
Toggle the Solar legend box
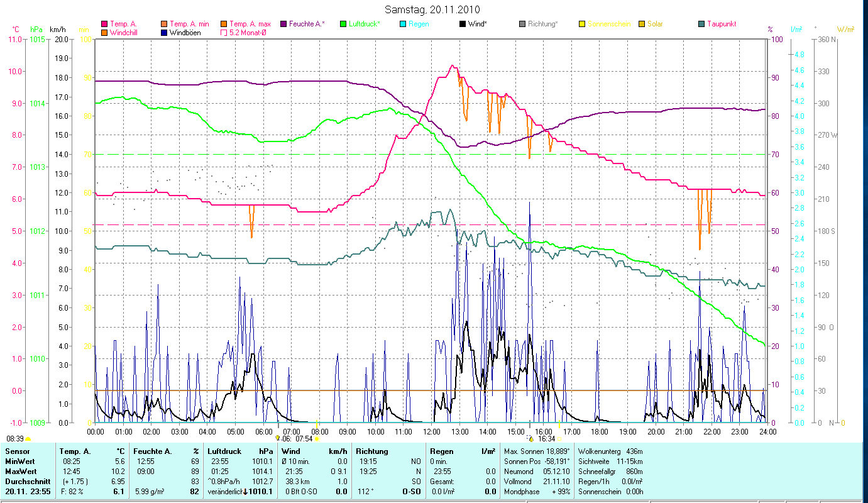(641, 25)
